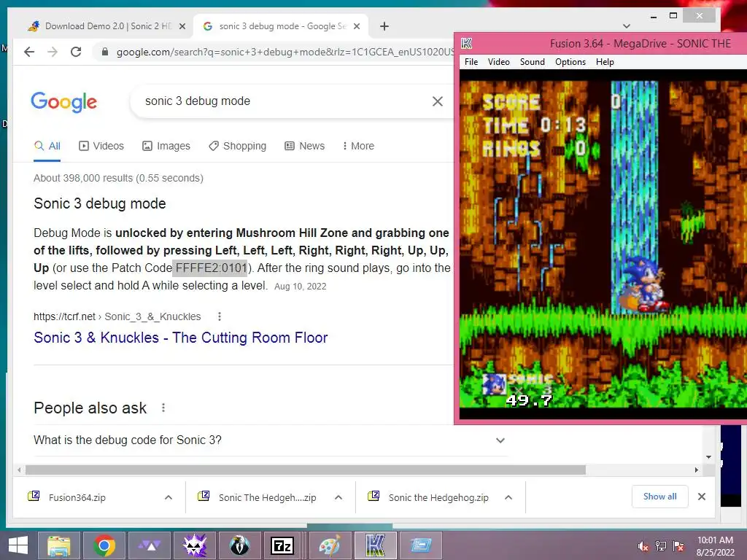Screen dimensions: 747x560
Task: Open the Windows Start menu
Action: pyautogui.click(x=18, y=545)
